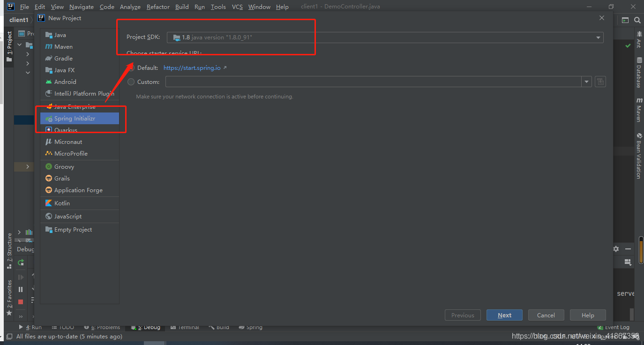
Task: Open the 1: Project side tab
Action: pyautogui.click(x=9, y=46)
